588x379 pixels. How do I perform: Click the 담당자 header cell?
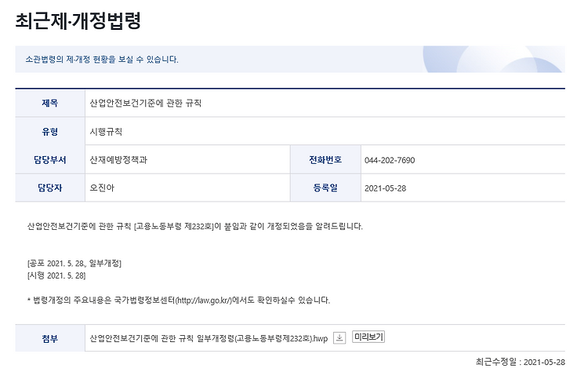point(50,188)
